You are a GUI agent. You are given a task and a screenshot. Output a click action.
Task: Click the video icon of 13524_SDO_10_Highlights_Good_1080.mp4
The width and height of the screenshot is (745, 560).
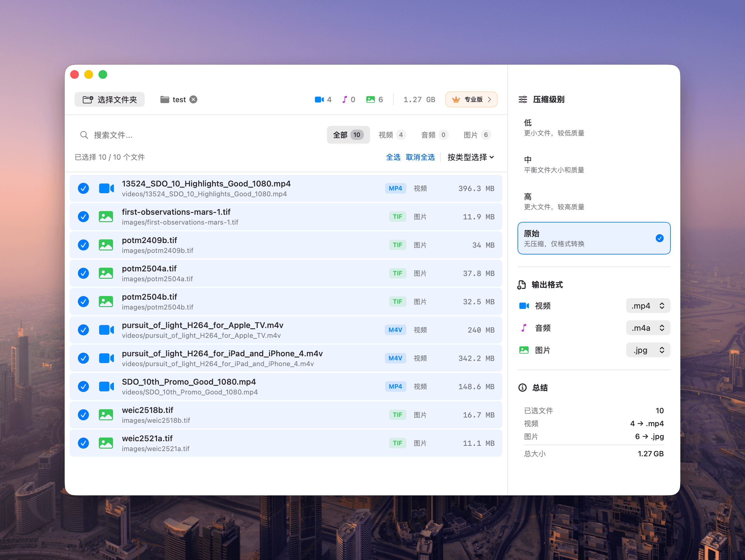pos(106,188)
